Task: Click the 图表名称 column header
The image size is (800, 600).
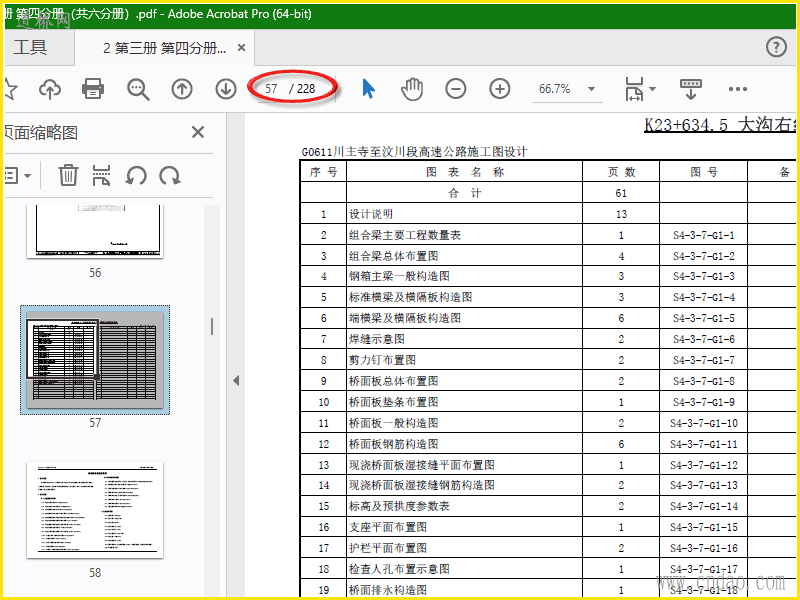Action: click(465, 172)
